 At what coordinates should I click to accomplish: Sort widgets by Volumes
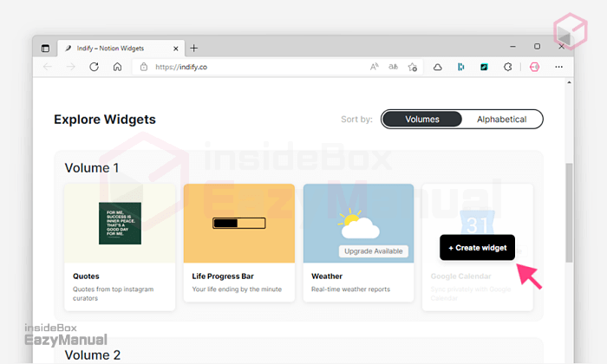click(x=422, y=119)
